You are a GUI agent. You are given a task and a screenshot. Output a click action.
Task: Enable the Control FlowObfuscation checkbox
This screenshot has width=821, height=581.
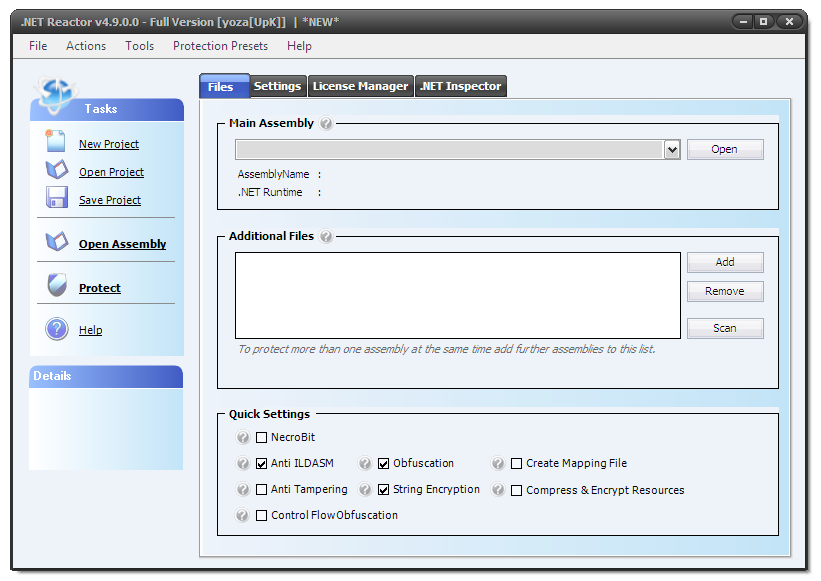click(261, 516)
